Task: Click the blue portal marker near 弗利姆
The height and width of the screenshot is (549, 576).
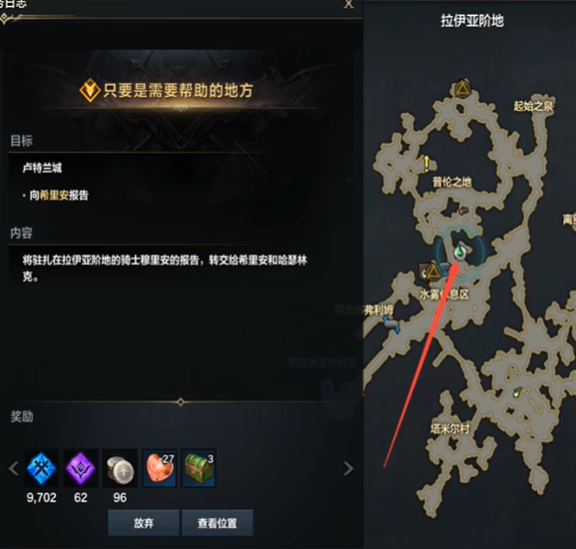Action: pyautogui.click(x=391, y=324)
